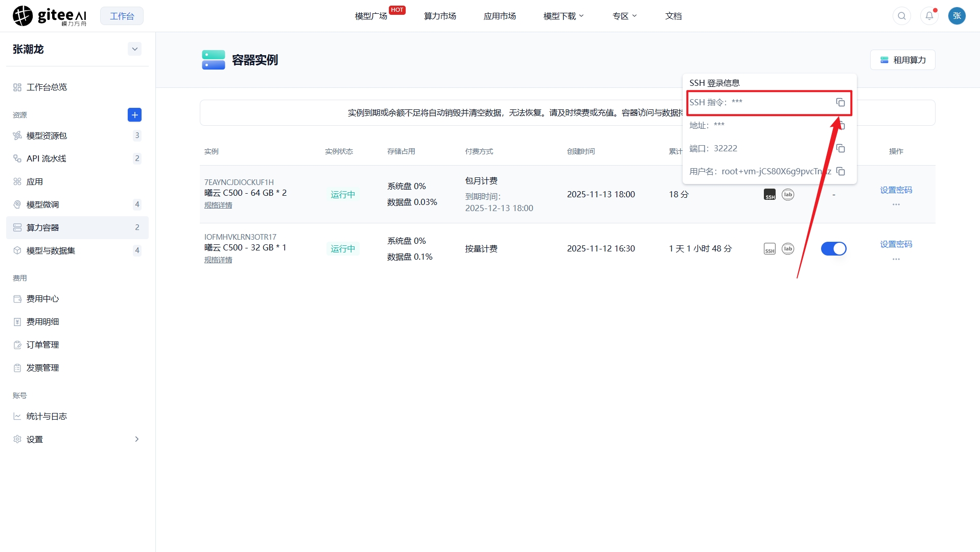
Task: Click 设置密码 for instance IOFMHVKLRN3OTR17
Action: click(x=896, y=244)
